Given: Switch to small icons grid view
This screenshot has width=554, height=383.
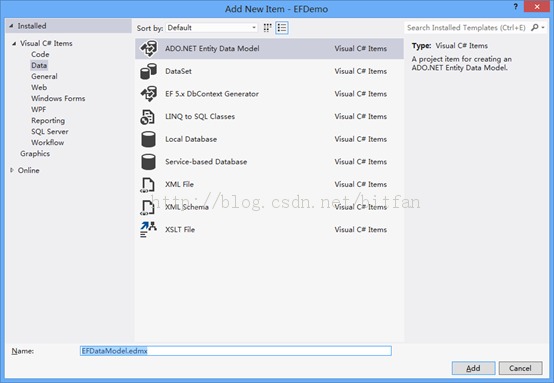Looking at the screenshot, I should pos(267,28).
